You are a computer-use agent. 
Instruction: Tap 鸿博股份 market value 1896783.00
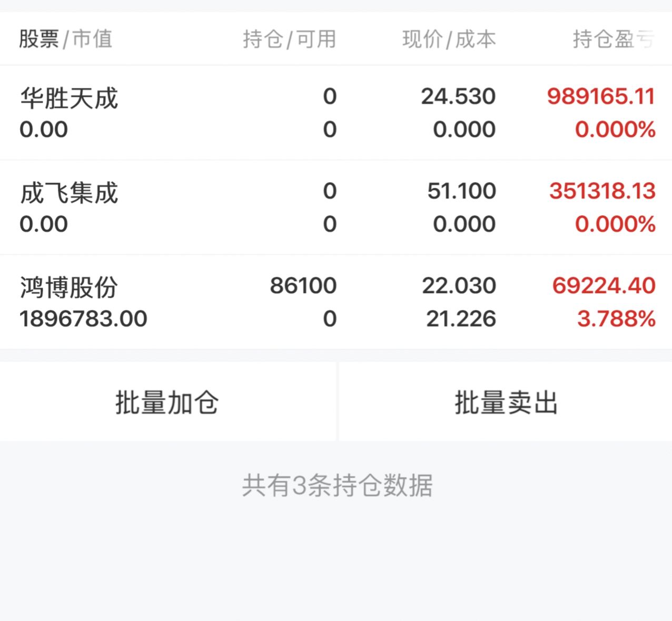(x=83, y=319)
